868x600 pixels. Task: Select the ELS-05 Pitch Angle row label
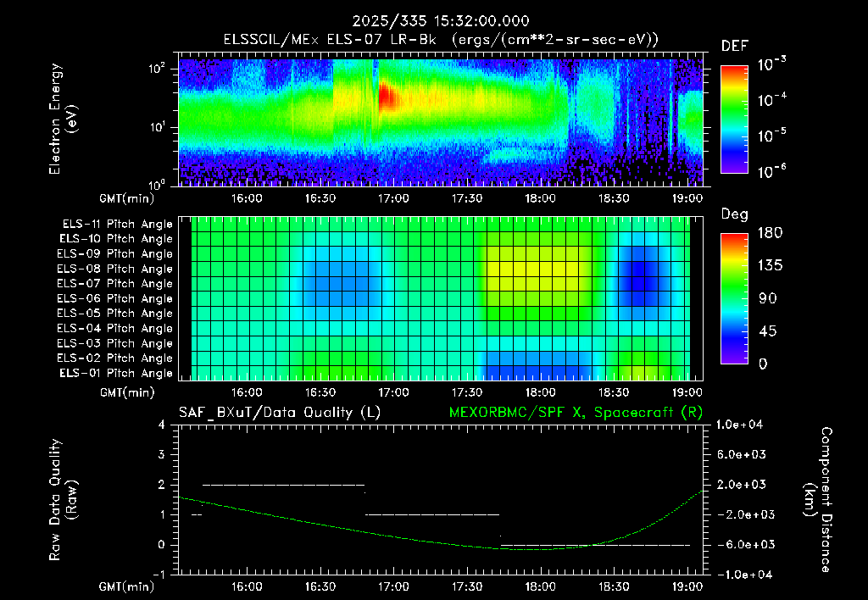pyautogui.click(x=114, y=314)
